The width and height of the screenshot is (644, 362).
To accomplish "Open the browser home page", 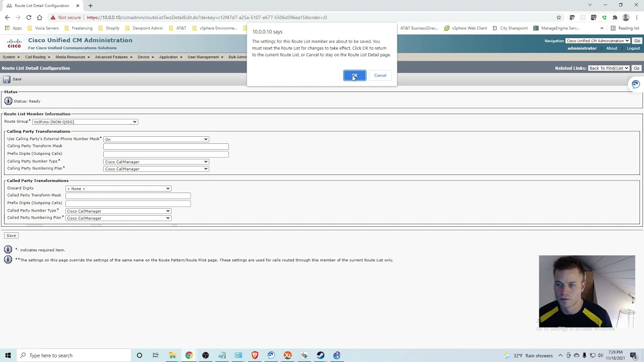I will (x=39, y=18).
